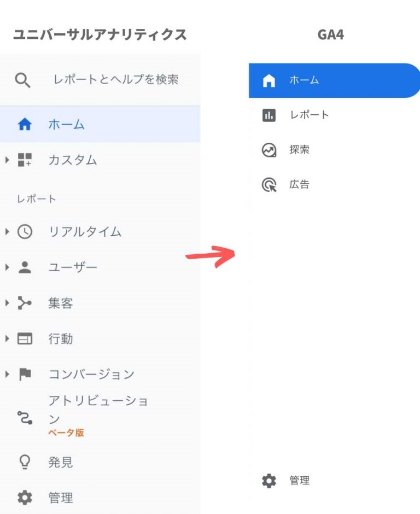Click the Universal Analytics 管理 gear icon
The width and height of the screenshot is (420, 514).
click(x=25, y=498)
